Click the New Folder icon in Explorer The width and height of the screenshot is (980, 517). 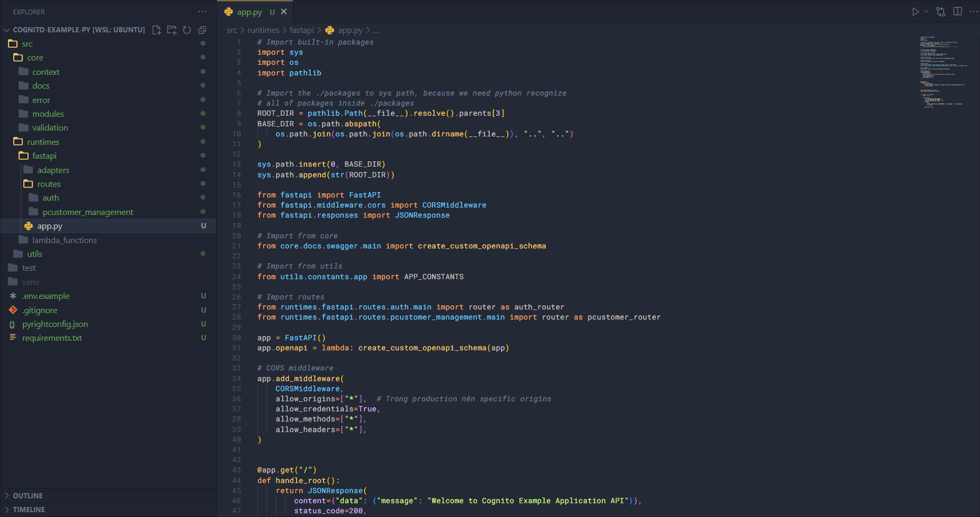(172, 30)
